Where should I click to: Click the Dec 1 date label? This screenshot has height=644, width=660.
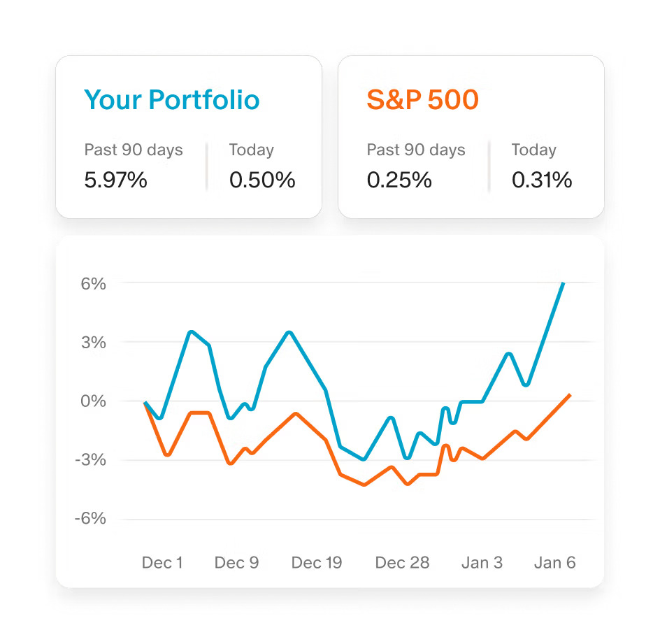tap(162, 563)
